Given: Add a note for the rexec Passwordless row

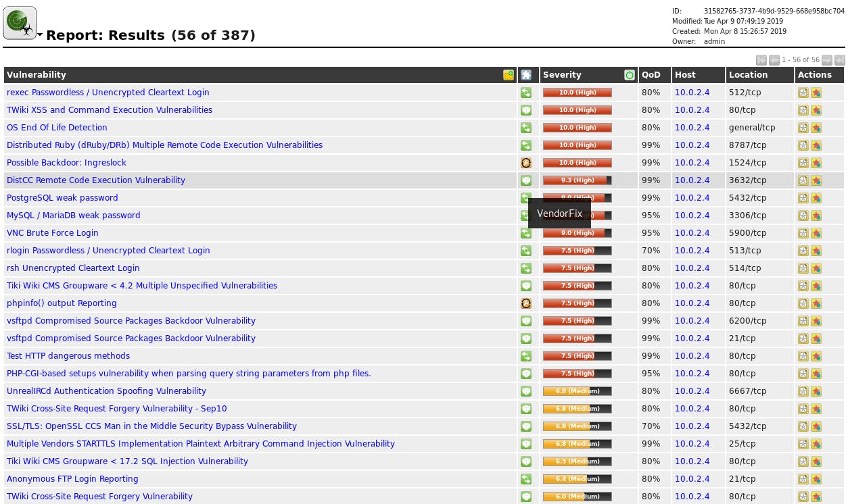Looking at the screenshot, I should click(803, 93).
